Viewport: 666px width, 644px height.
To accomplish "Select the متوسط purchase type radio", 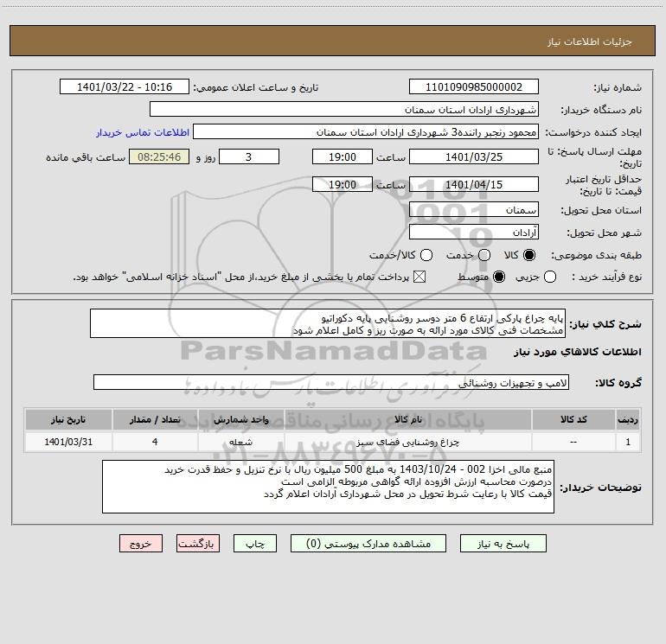I will pyautogui.click(x=499, y=277).
